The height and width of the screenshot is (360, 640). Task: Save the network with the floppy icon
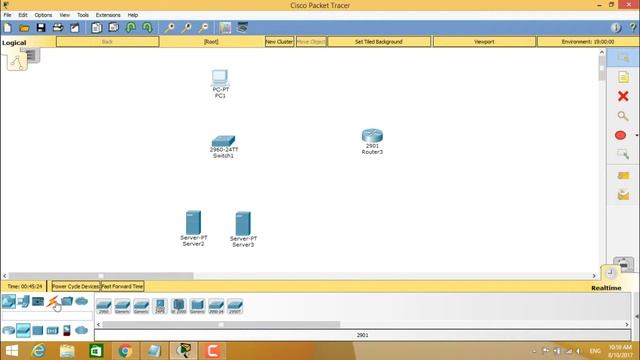tap(41, 28)
